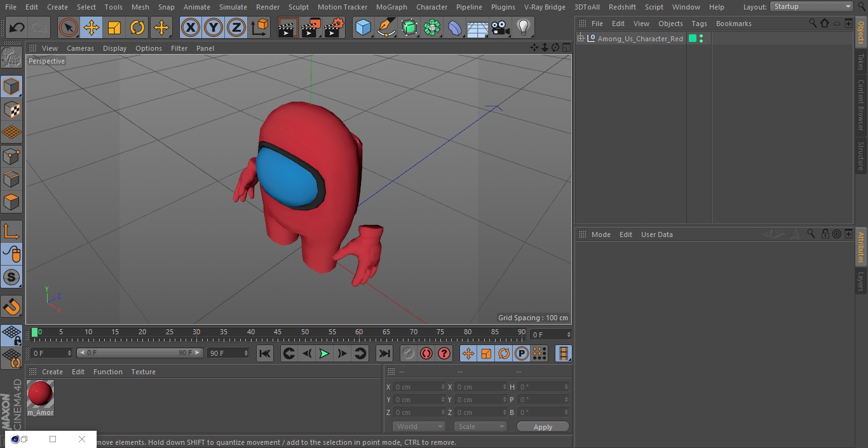Click the Apply button in coordinates
The width and height of the screenshot is (868, 448).
(x=543, y=427)
